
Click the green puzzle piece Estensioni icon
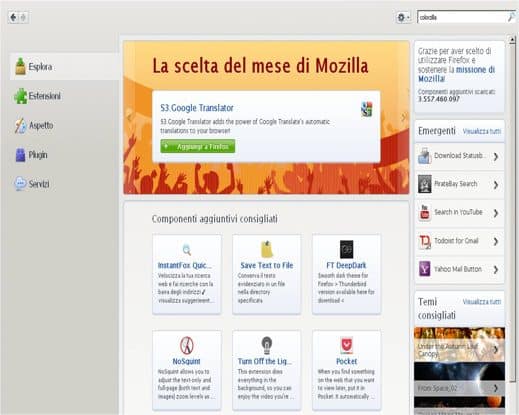pos(21,96)
